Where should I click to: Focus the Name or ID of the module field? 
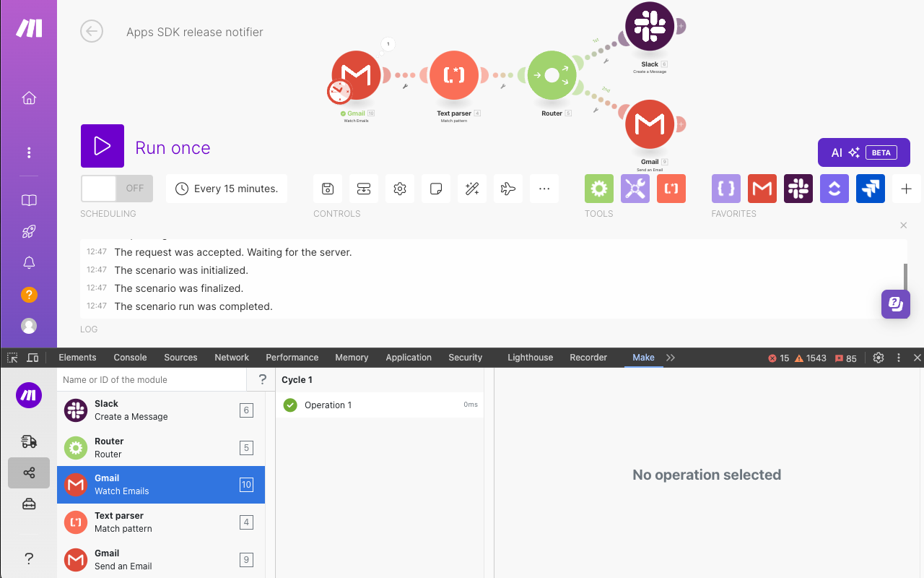pyautogui.click(x=152, y=379)
